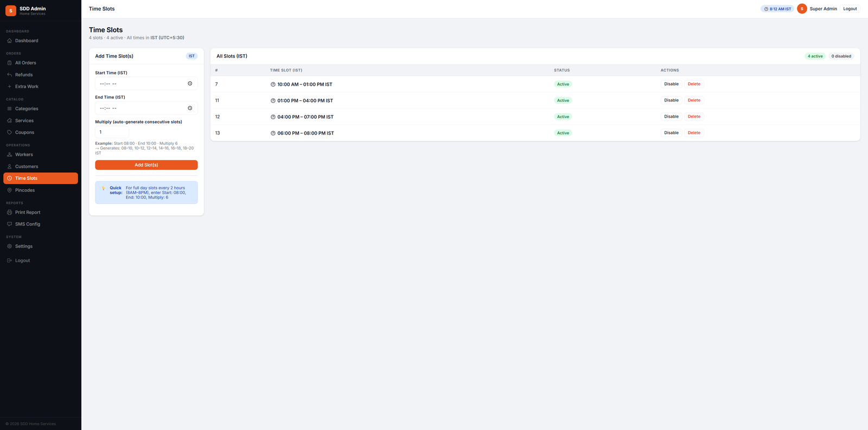Viewport: 868px width, 430px height.
Task: Focus the Start Time (IST) field
Action: pos(146,84)
